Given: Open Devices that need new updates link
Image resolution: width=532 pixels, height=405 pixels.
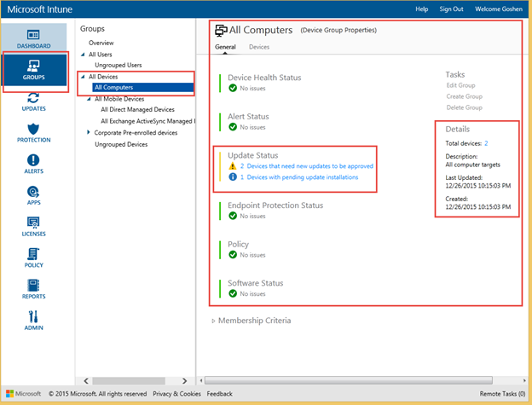Looking at the screenshot, I should [310, 166].
